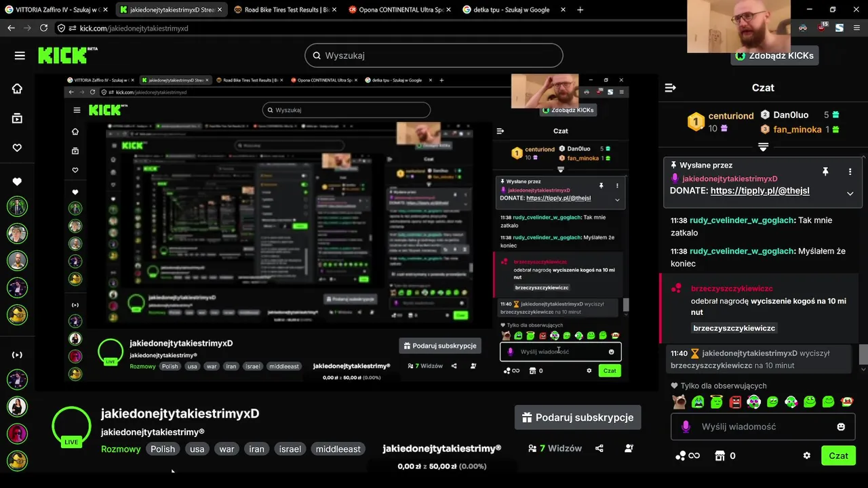The width and height of the screenshot is (868, 488).
Task: Insert the halo angel green emote
Action: click(x=716, y=402)
